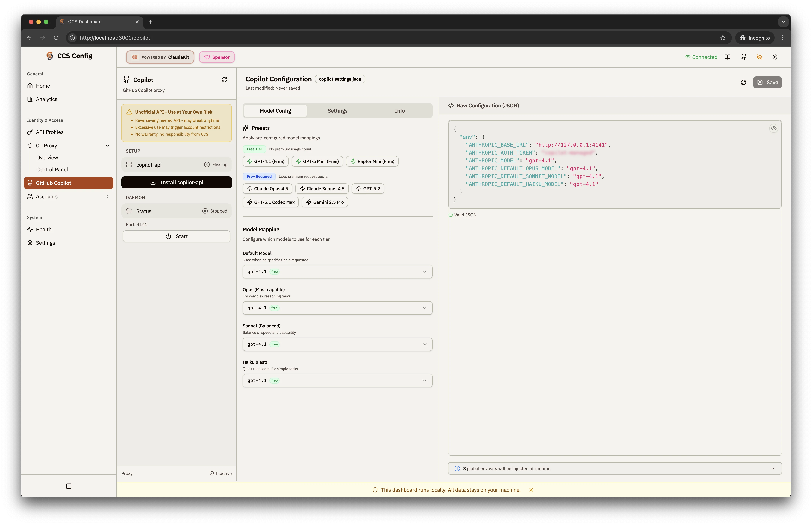Toggle privacy mode with the crossed-eye icon
This screenshot has height=525, width=812.
[759, 57]
